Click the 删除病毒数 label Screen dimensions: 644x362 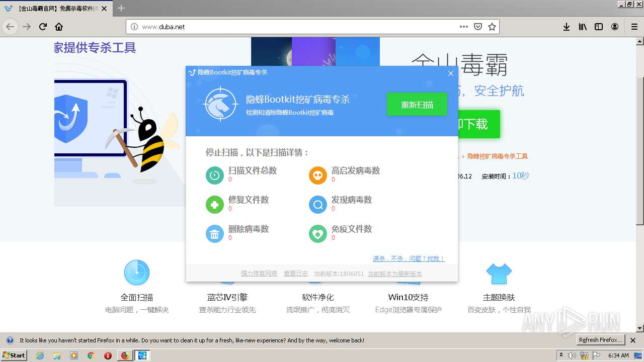[249, 229]
